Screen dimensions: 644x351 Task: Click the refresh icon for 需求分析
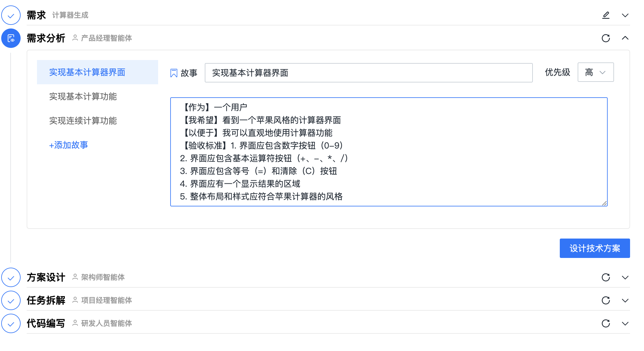[x=606, y=38]
